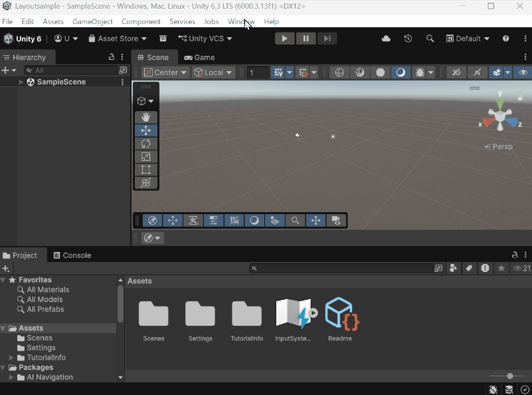
Task: Expand the SampleScene tree in Hierarchy
Action: [21, 82]
